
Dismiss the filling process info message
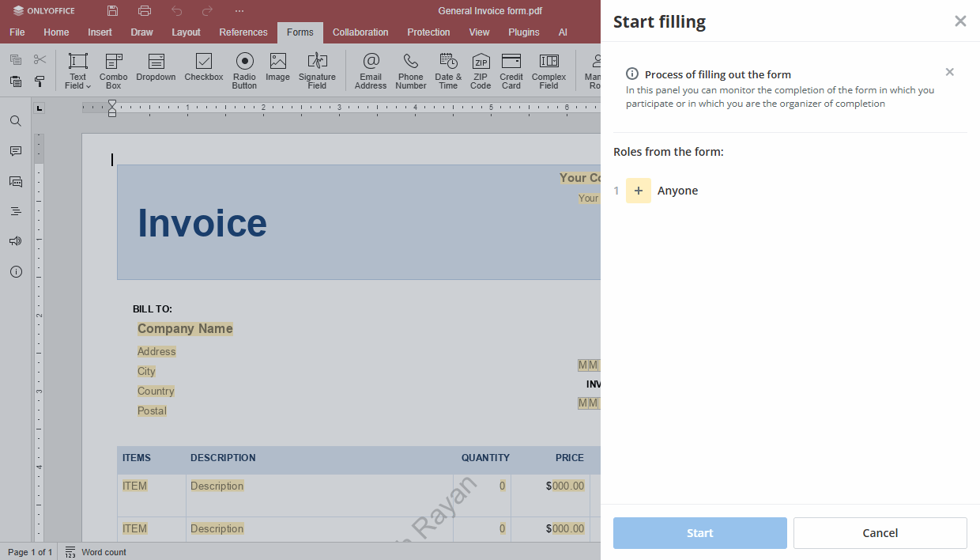(949, 72)
